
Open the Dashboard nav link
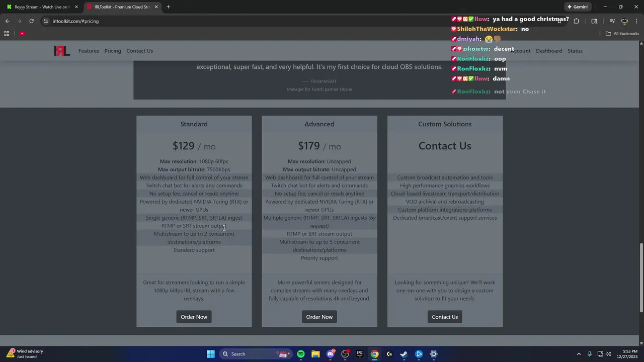point(549,51)
